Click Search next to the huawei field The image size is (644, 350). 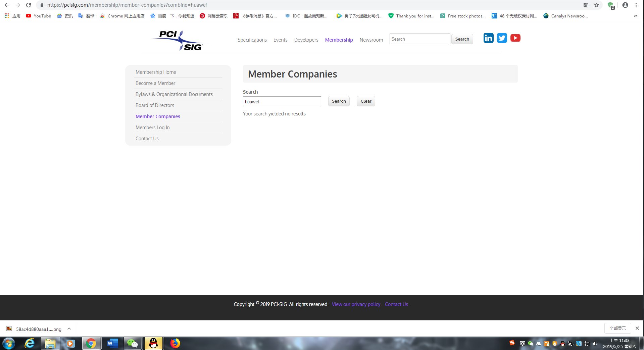tap(339, 101)
